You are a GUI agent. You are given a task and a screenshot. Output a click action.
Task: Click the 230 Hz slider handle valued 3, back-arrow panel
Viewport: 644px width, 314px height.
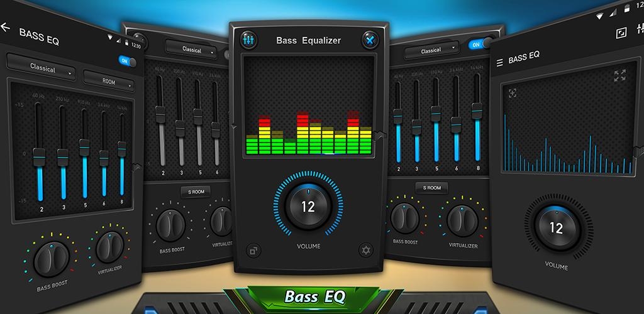click(63, 158)
